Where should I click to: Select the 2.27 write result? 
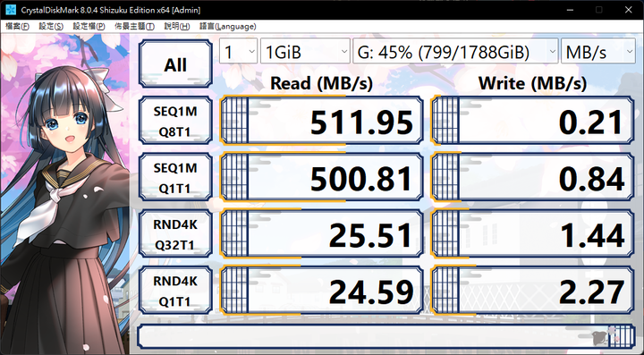532,291
